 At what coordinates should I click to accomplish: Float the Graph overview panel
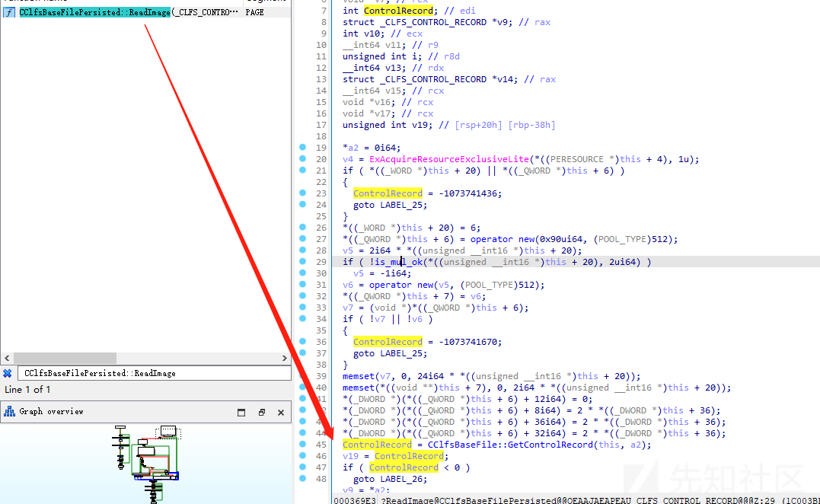click(x=261, y=413)
